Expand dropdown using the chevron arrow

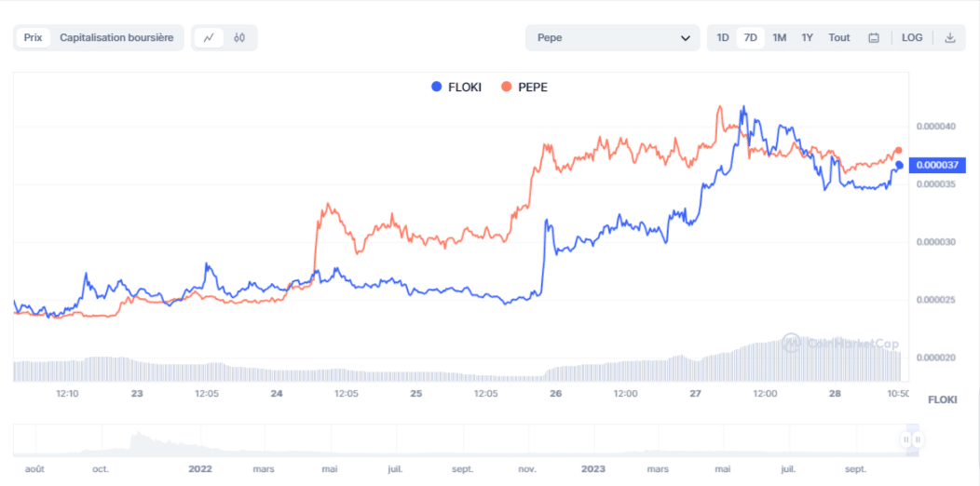click(687, 38)
